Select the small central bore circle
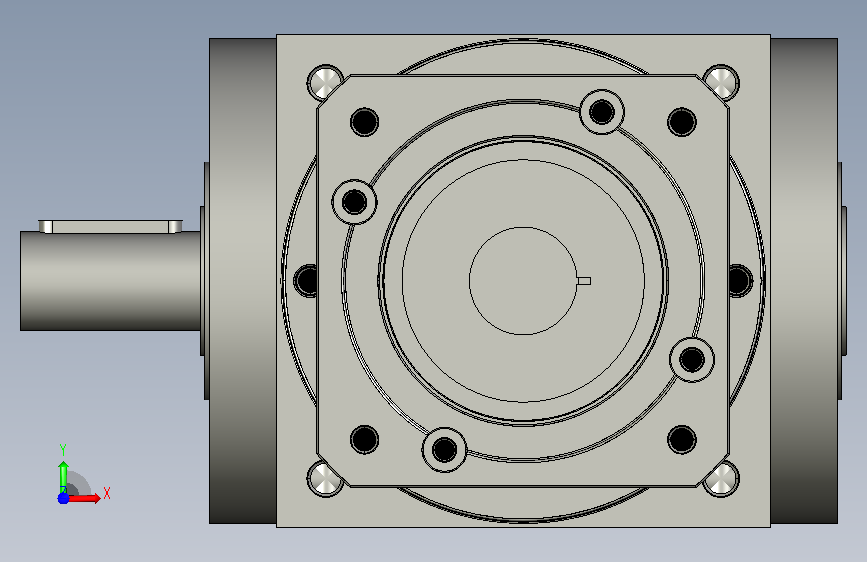The width and height of the screenshot is (867, 562). pyautogui.click(x=523, y=280)
